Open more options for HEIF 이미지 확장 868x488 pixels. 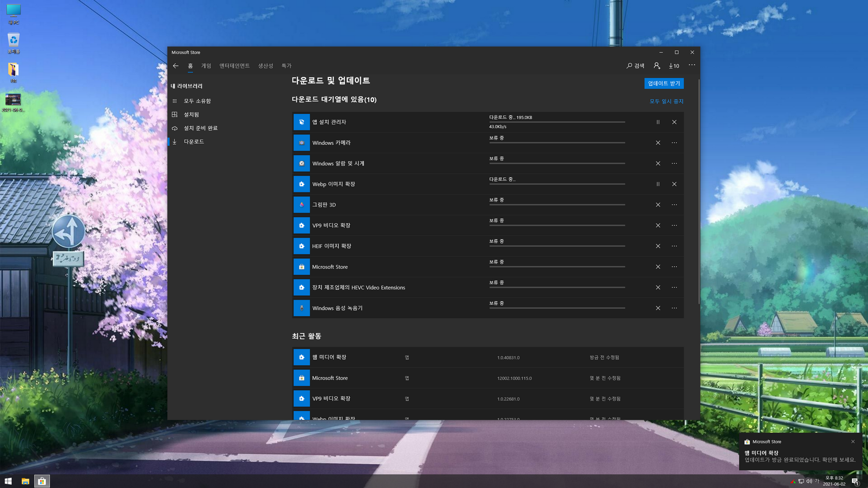coord(674,246)
